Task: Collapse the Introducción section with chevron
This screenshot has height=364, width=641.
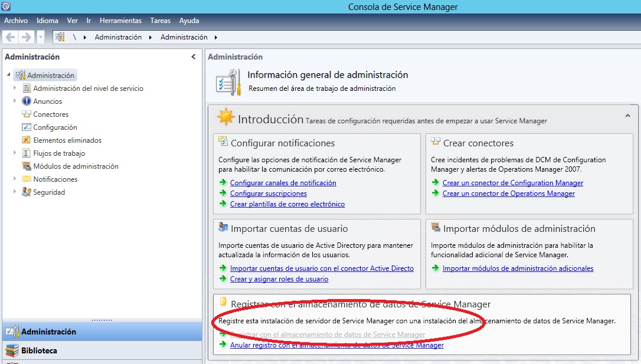Action: (627, 117)
